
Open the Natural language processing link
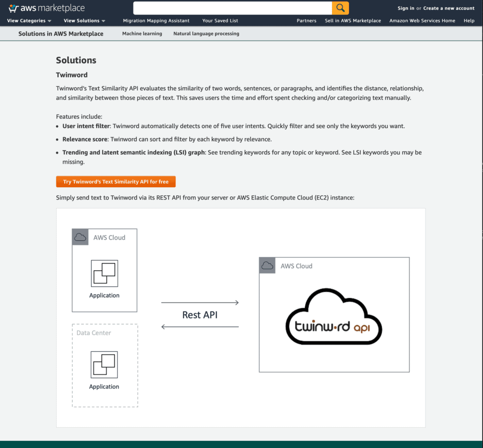coord(207,33)
